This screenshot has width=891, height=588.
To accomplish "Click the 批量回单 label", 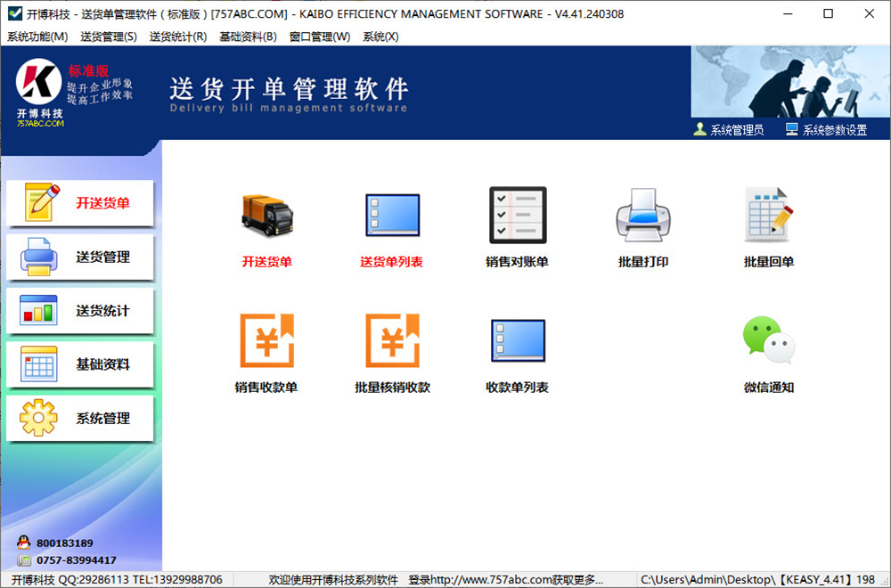I will pos(769,262).
